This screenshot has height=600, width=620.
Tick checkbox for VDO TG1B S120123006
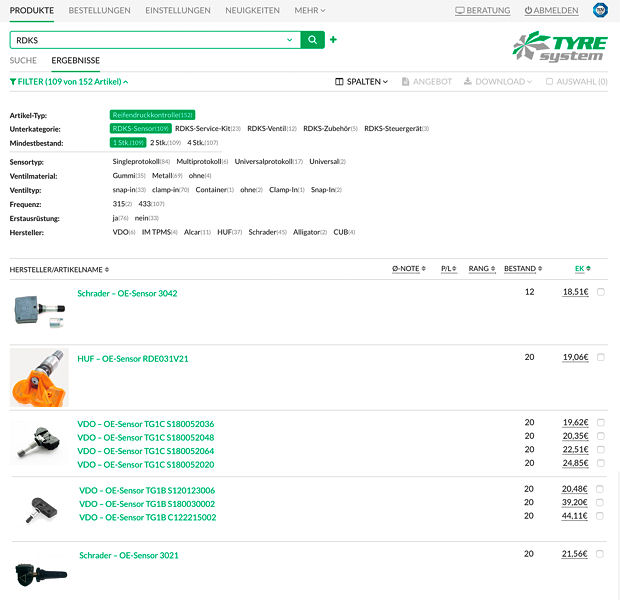coord(599,489)
